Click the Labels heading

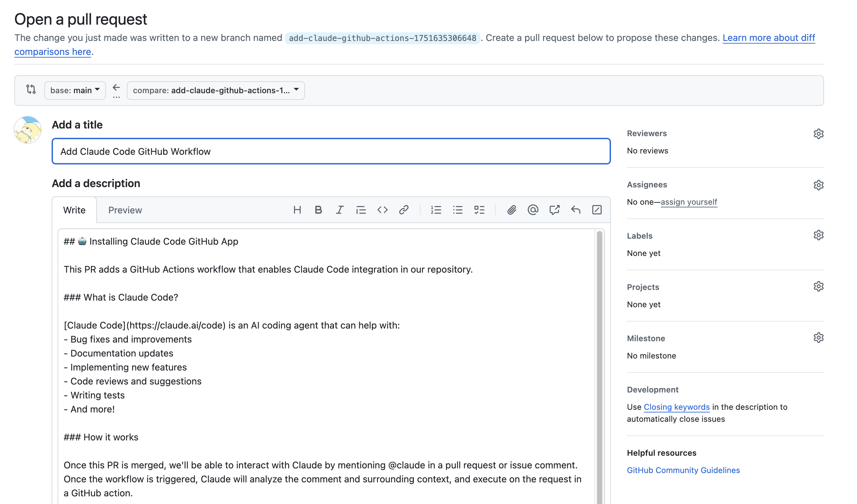(639, 236)
